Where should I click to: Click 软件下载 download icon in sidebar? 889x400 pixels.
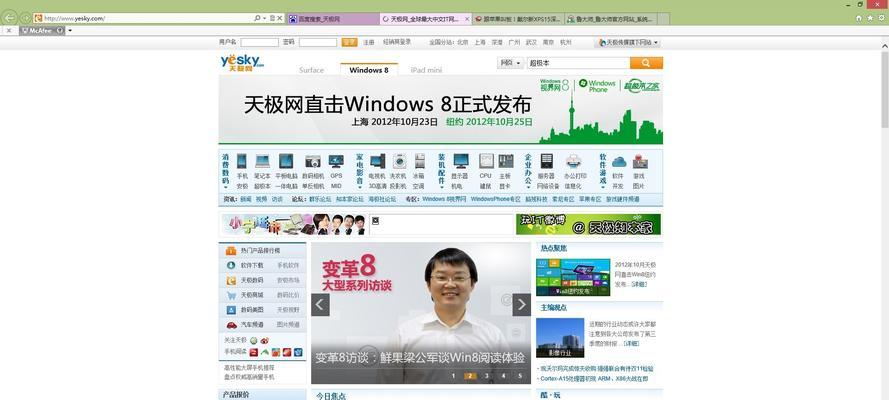tap(231, 265)
